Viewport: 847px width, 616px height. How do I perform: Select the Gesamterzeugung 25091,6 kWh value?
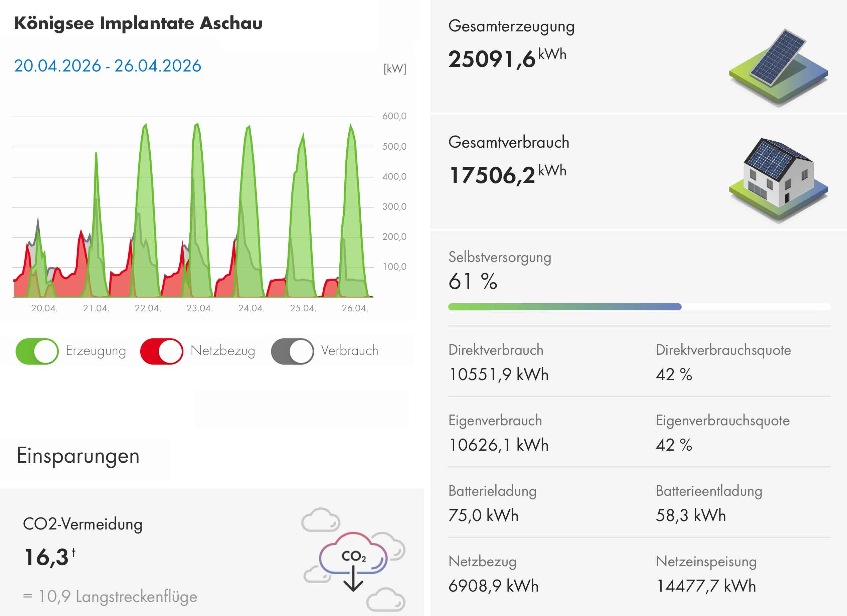pos(507,59)
